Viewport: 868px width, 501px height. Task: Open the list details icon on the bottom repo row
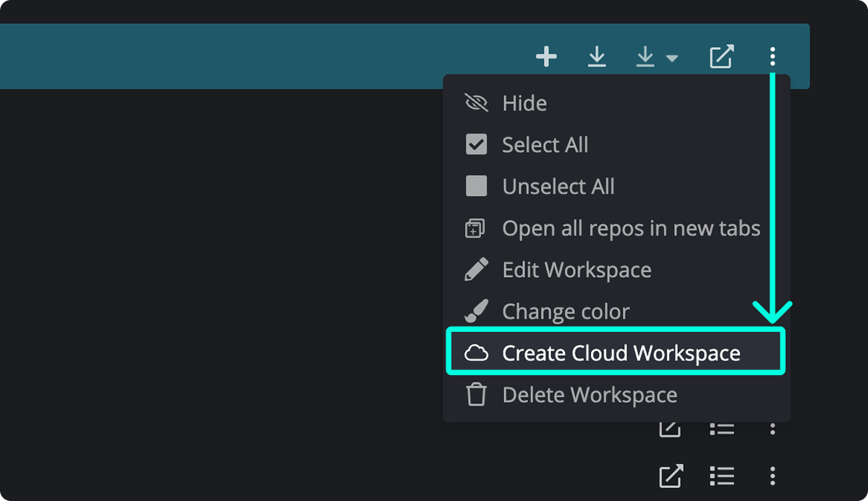point(721,476)
